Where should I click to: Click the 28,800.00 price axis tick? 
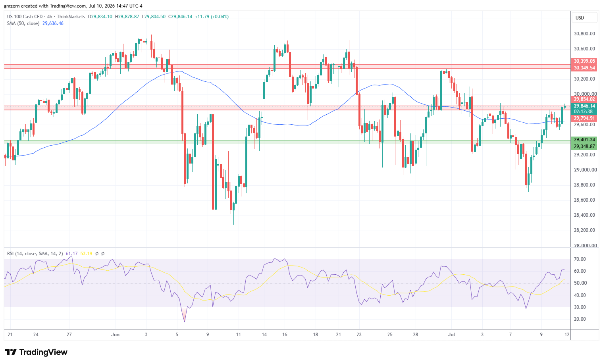(584, 185)
